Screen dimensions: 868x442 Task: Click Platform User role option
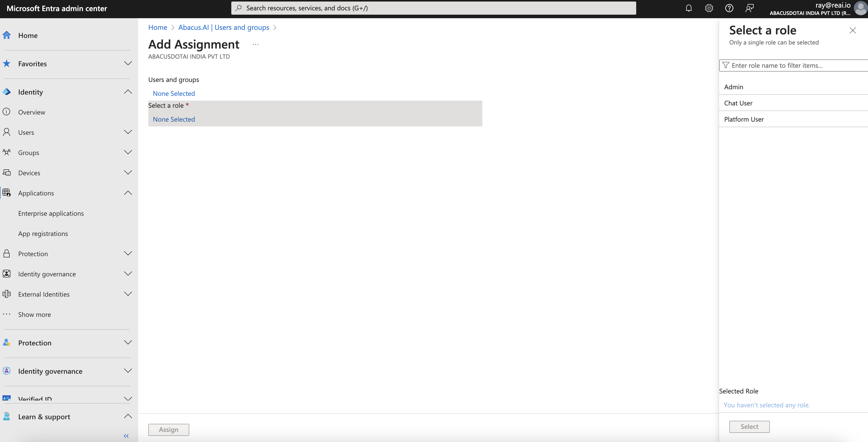coord(744,119)
